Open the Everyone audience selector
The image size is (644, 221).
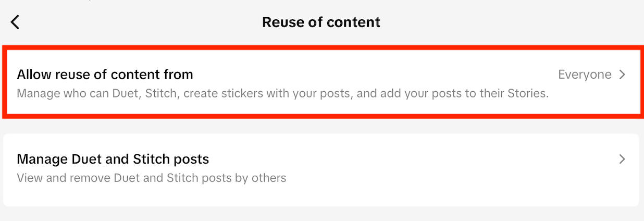click(x=585, y=75)
